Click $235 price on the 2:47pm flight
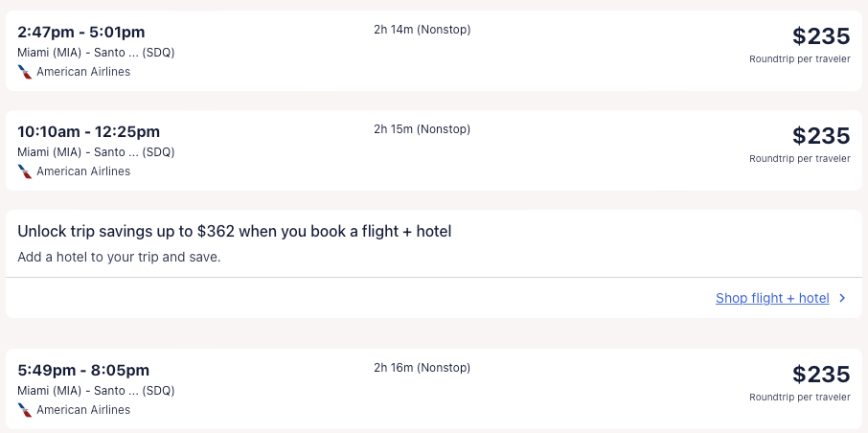Image resolution: width=868 pixels, height=433 pixels. [821, 36]
